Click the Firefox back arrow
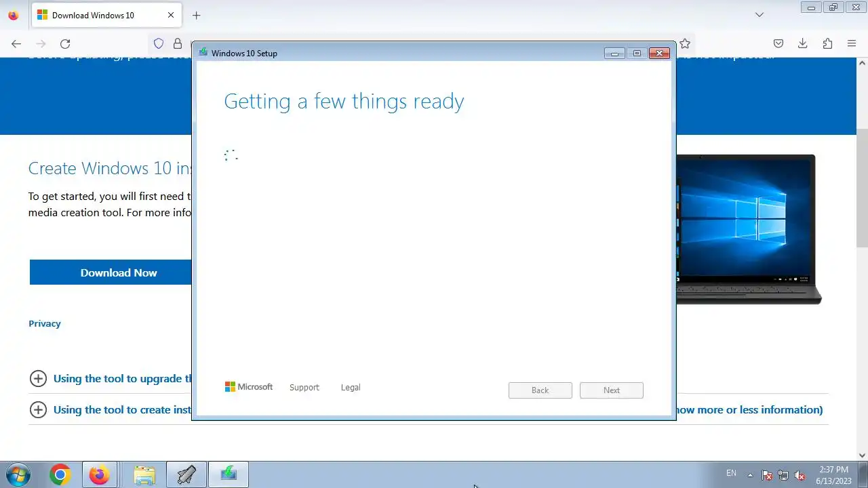Screen dimensions: 868x488 pos(16,43)
